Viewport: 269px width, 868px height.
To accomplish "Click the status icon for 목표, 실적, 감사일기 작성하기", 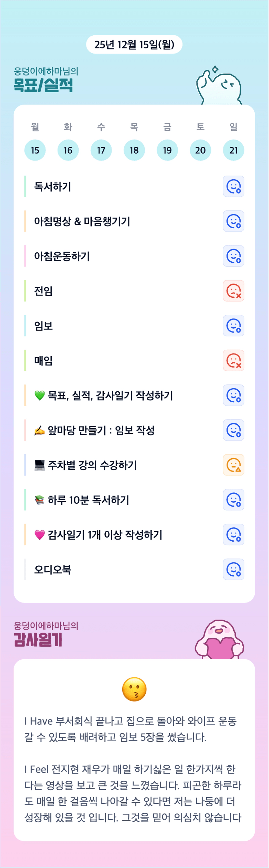I will click(x=233, y=395).
